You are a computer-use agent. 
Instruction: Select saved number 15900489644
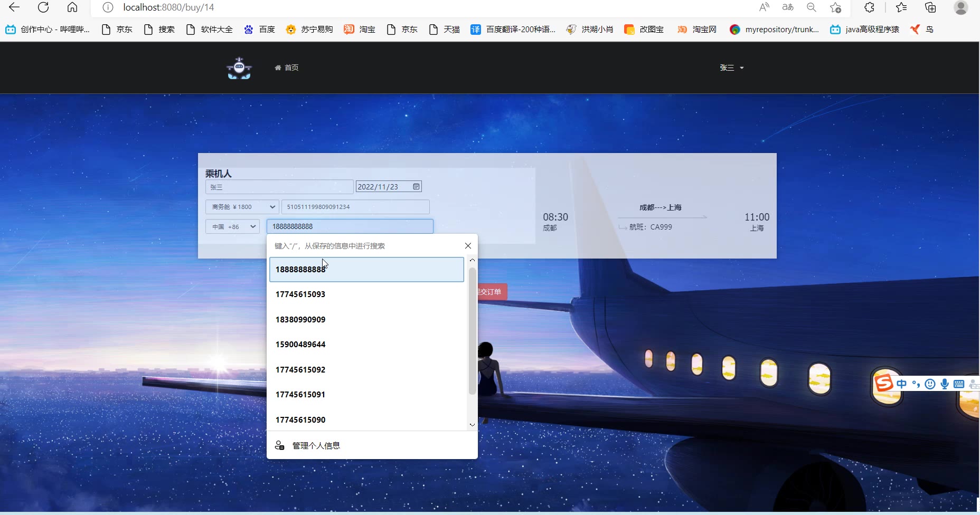coord(366,345)
